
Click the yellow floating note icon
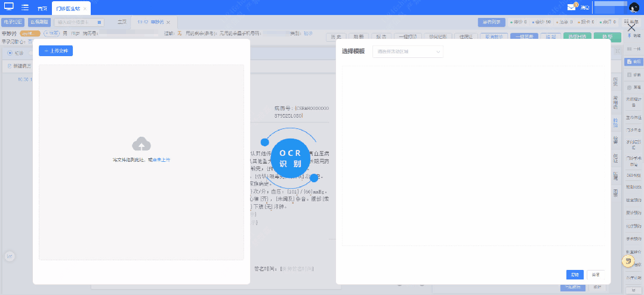pos(628,262)
